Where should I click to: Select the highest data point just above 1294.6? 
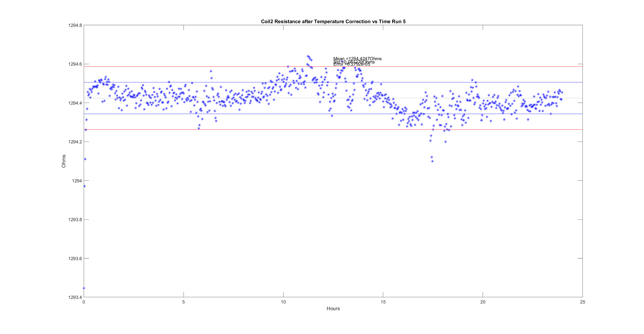point(308,56)
